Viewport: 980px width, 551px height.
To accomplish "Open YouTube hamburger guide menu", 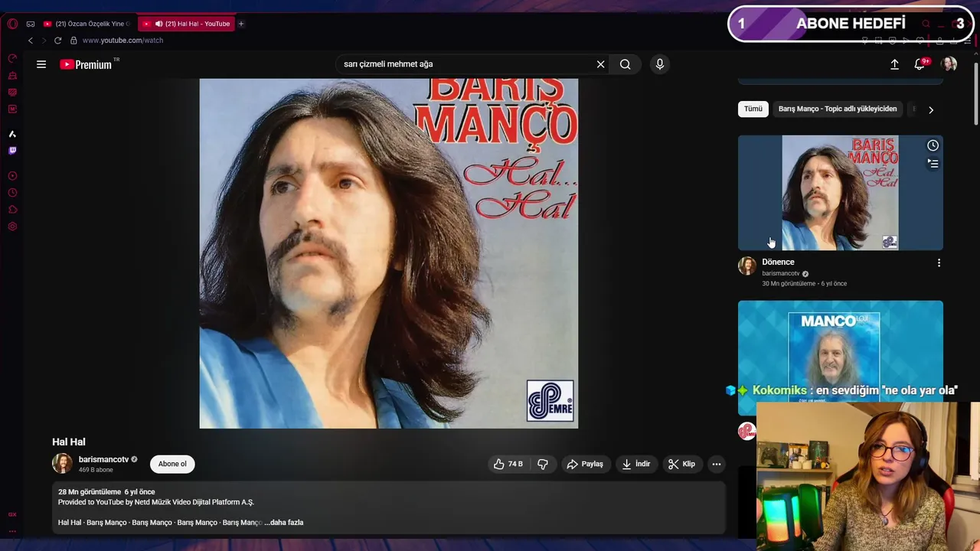I will 41,64.
